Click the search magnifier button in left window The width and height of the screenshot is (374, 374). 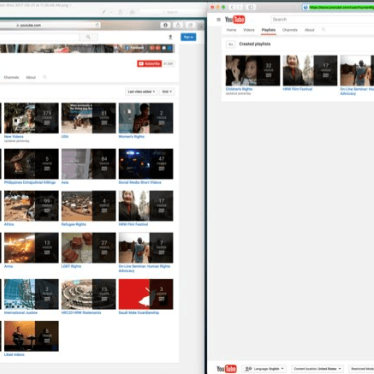coord(88,37)
